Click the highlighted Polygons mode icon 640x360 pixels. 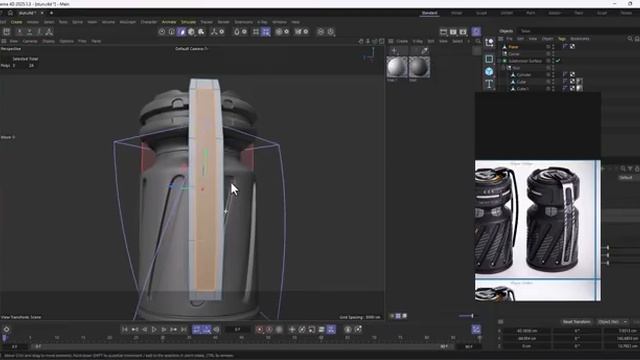182,32
